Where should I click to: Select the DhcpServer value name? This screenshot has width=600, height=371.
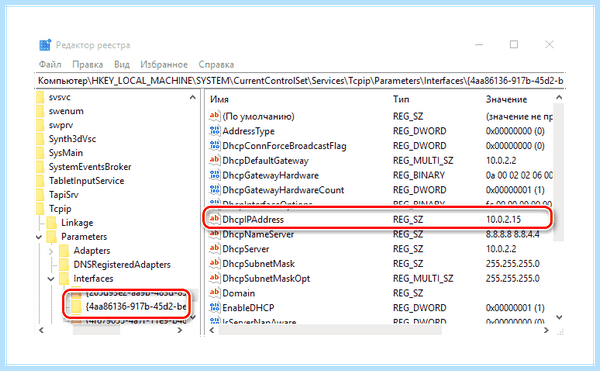[x=246, y=249]
